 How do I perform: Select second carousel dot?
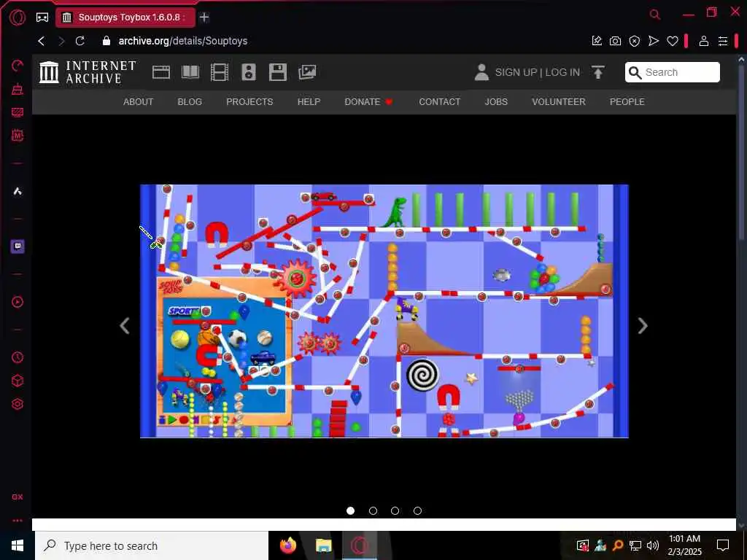(373, 511)
